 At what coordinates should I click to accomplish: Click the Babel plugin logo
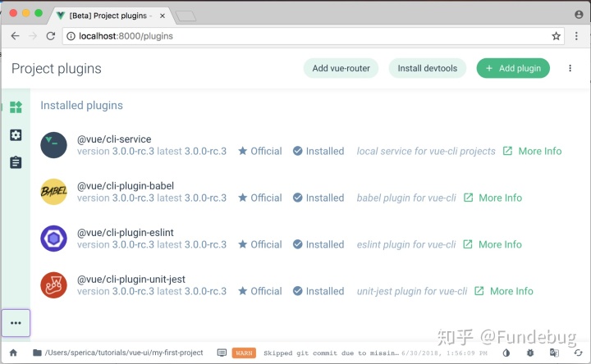click(53, 192)
